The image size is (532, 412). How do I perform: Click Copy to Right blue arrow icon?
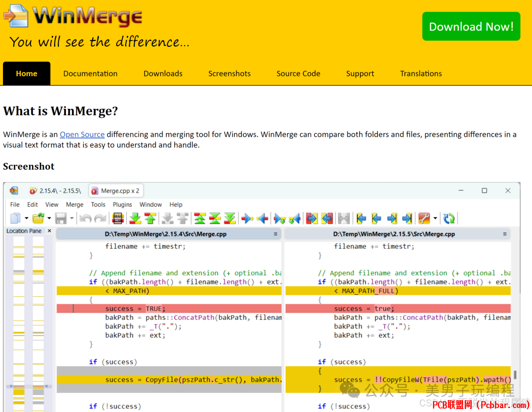pos(247,219)
